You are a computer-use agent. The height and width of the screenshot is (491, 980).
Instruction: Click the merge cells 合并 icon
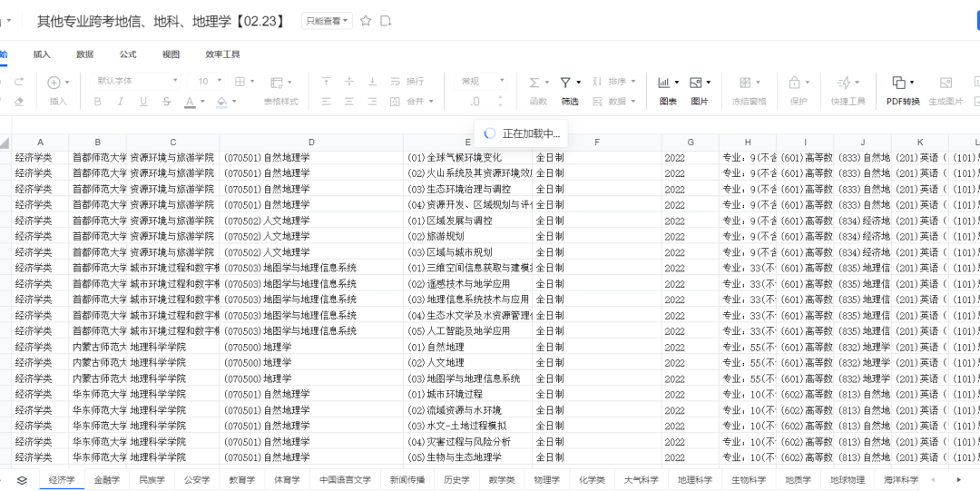(395, 102)
